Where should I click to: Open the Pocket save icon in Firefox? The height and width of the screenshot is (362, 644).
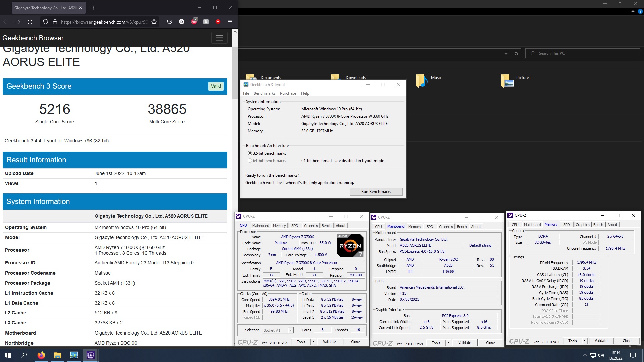pyautogui.click(x=170, y=22)
